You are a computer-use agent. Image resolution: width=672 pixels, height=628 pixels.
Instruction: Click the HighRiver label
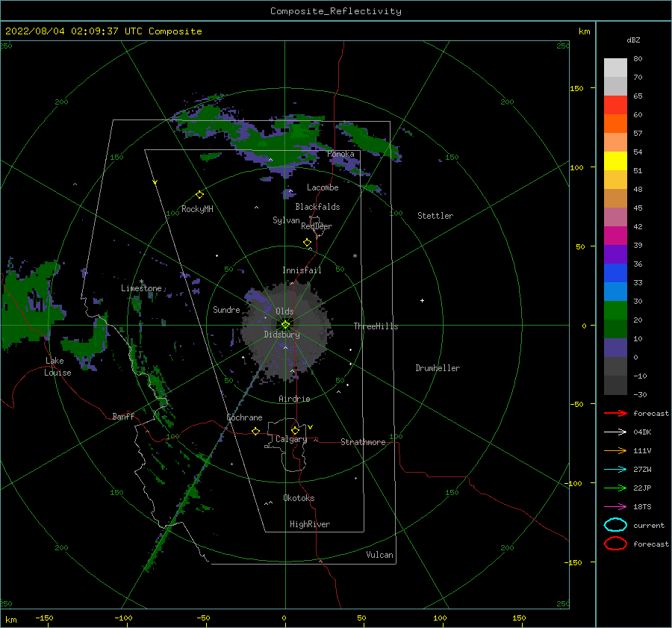point(310,524)
